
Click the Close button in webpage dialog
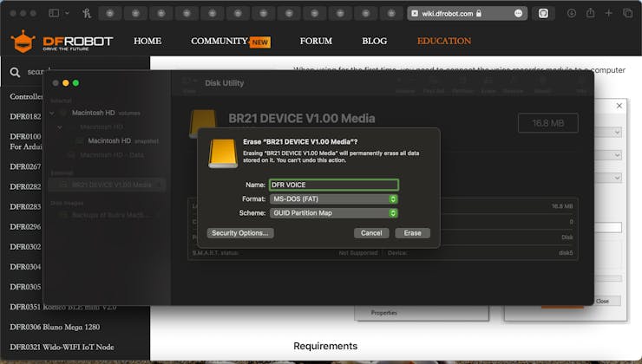tap(606, 301)
